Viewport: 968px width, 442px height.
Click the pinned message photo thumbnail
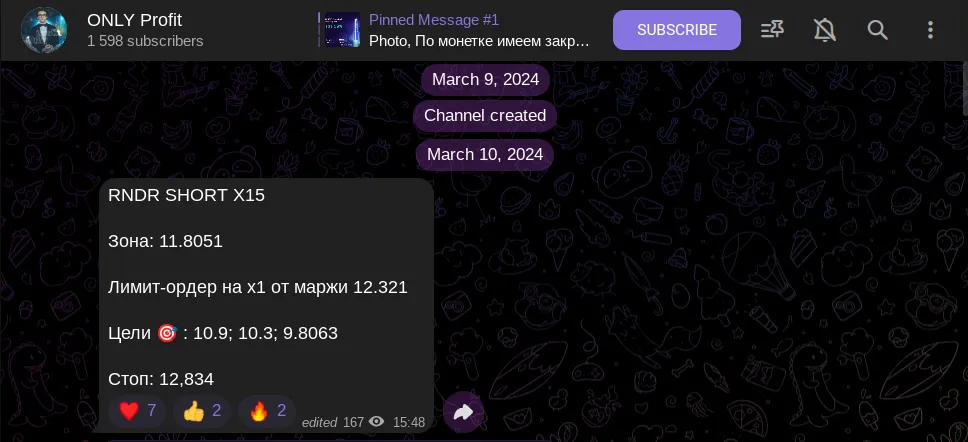click(x=343, y=30)
